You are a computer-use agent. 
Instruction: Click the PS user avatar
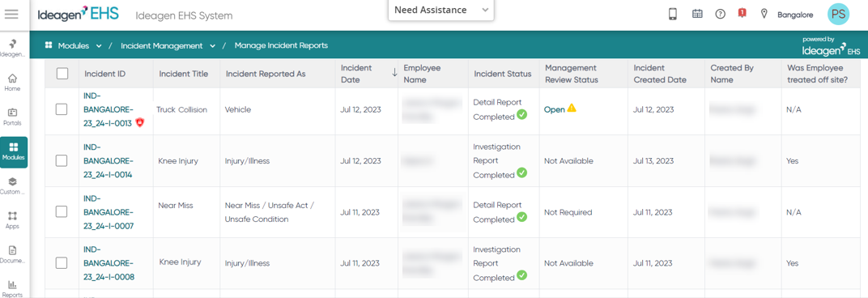pos(838,15)
